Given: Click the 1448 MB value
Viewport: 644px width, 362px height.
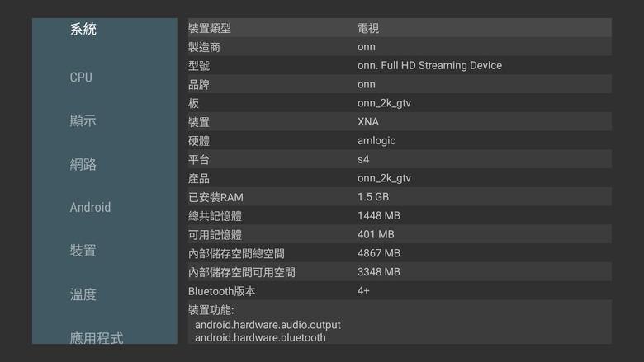Looking at the screenshot, I should click(379, 216).
